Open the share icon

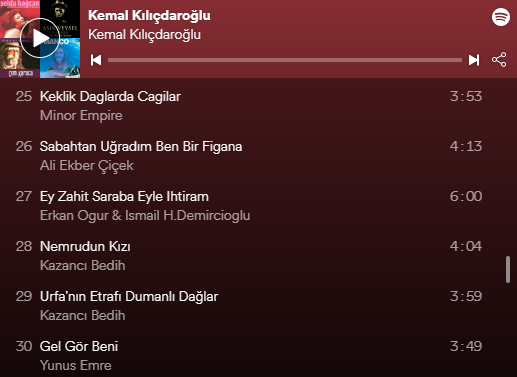point(499,60)
